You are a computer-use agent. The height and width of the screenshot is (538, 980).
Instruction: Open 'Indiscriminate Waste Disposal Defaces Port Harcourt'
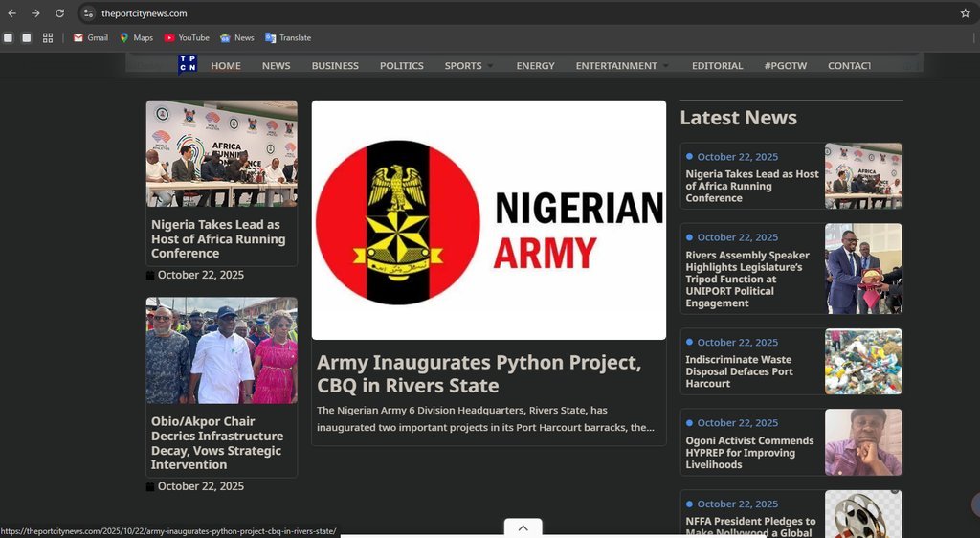(x=740, y=371)
